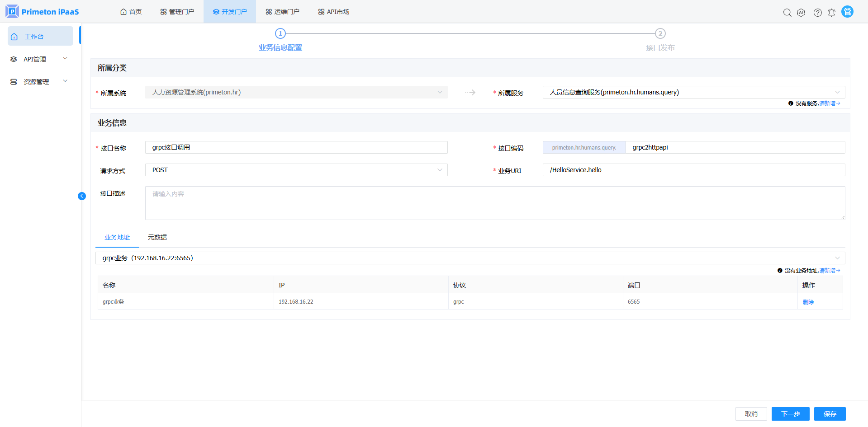Expand the API管理 sidebar menu
The width and height of the screenshot is (868, 427).
[40, 59]
